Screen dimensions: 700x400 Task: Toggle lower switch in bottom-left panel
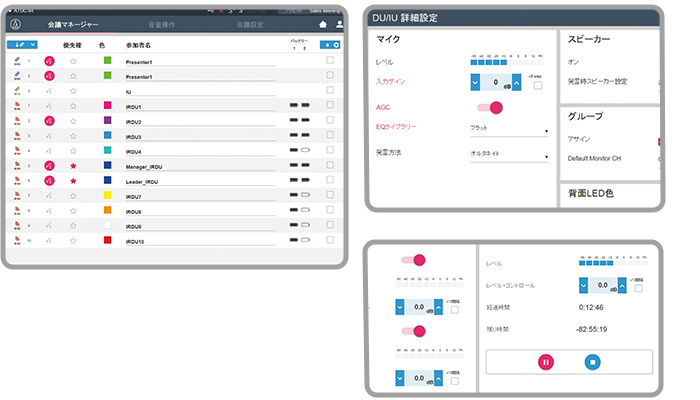pos(413,331)
